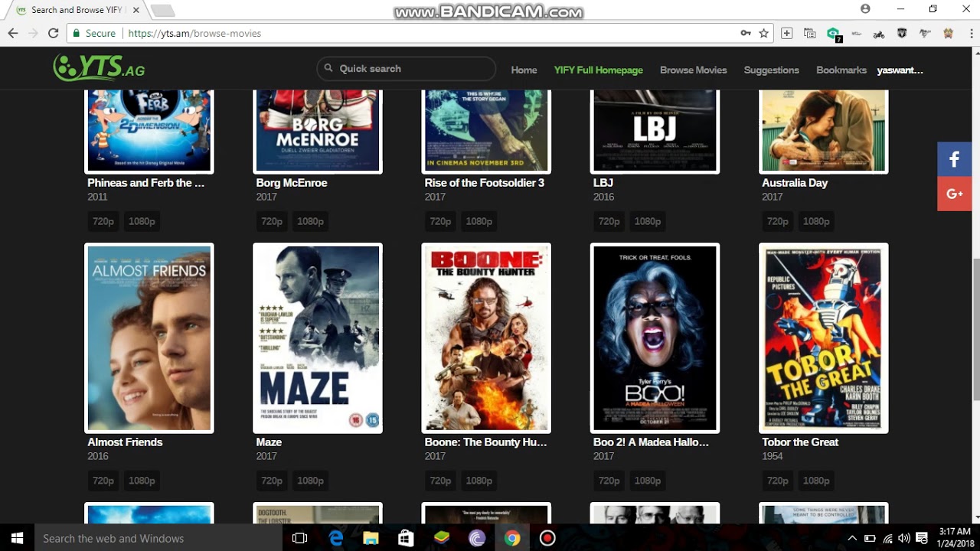
Task: Open the Wi-Fi network tray icon
Action: 887,538
